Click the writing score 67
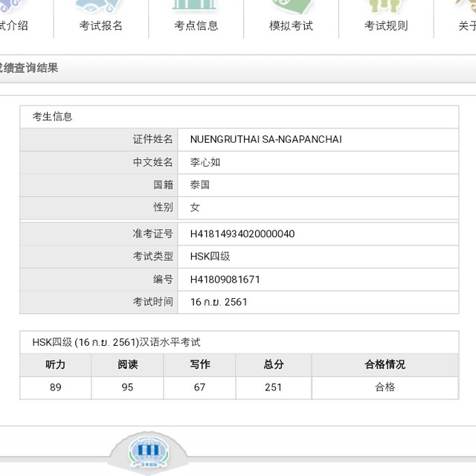 point(200,387)
